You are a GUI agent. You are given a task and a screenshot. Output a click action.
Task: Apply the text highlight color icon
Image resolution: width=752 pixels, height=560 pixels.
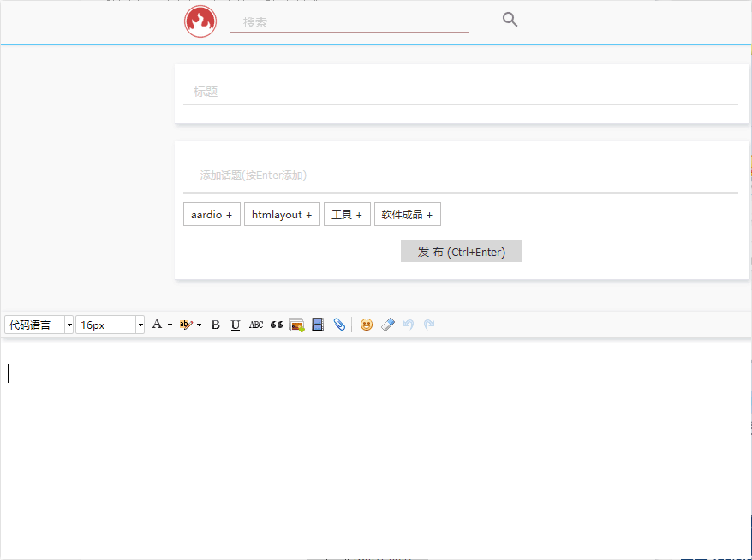[x=186, y=325]
